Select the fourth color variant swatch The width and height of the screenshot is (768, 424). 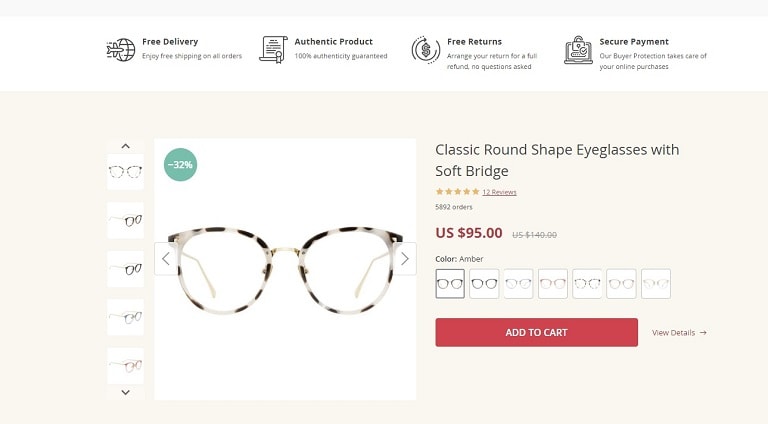point(553,284)
